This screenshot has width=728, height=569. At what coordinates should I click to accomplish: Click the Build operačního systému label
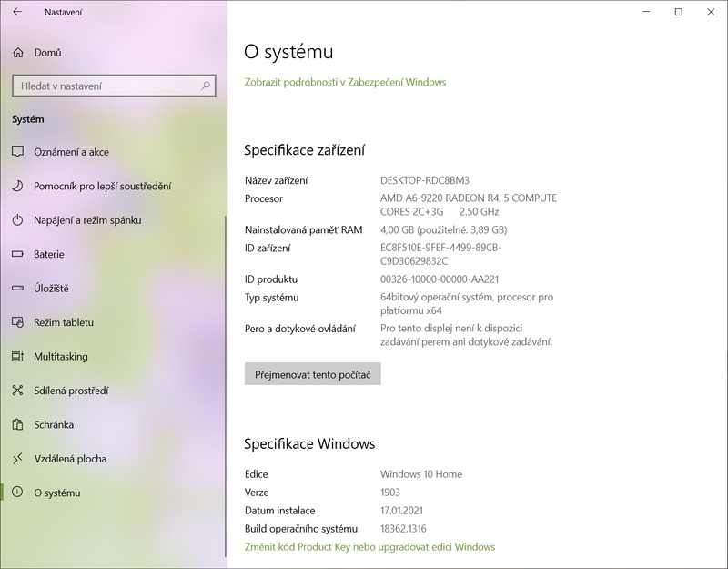[x=301, y=529]
